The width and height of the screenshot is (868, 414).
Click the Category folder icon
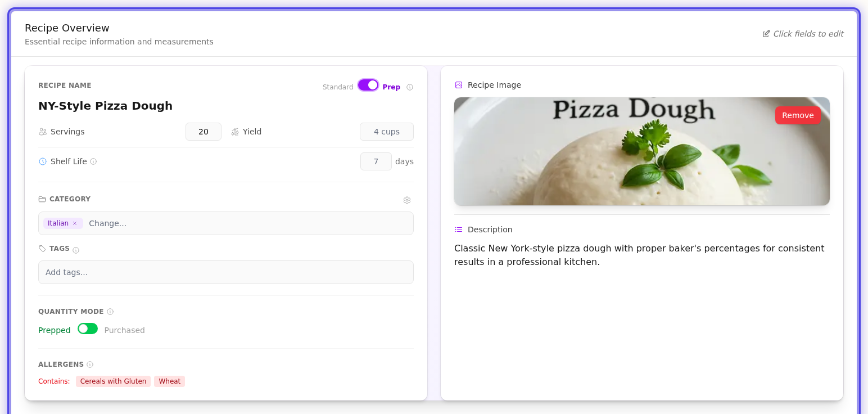(42, 199)
